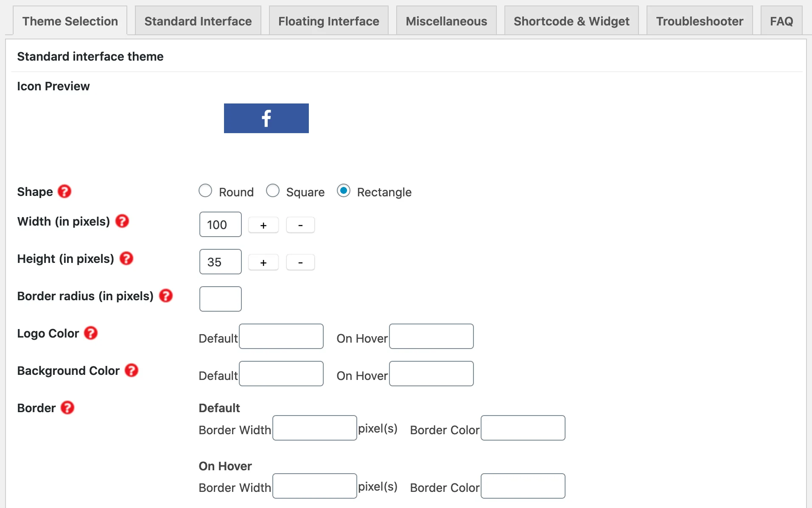
Task: Click the On Hover Border Color field
Action: point(523,486)
